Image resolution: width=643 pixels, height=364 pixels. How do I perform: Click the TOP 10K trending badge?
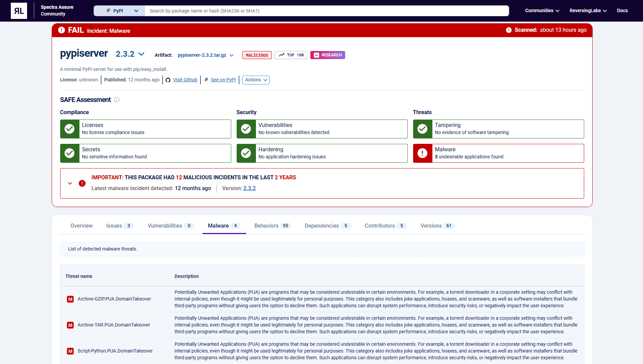[x=291, y=55]
